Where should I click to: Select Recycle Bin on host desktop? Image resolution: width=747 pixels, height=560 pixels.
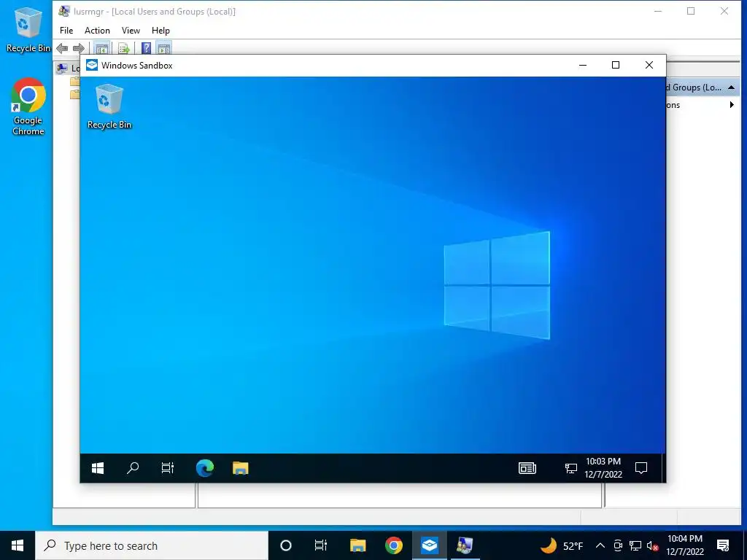pyautogui.click(x=28, y=29)
